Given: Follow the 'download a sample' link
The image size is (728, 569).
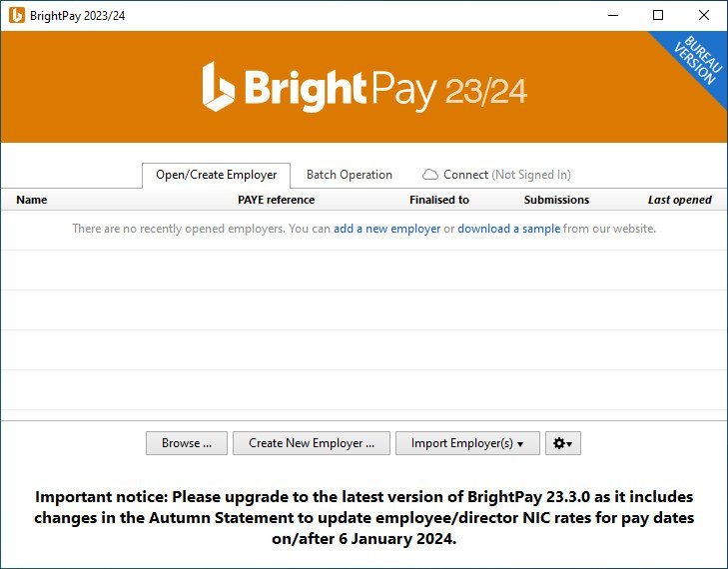Looking at the screenshot, I should [x=509, y=229].
